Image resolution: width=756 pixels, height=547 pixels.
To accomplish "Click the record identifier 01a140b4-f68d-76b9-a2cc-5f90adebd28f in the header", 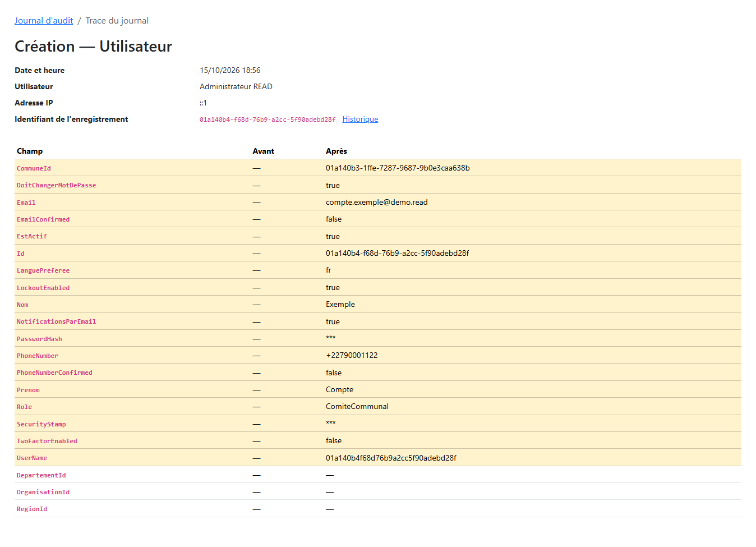I will point(268,119).
